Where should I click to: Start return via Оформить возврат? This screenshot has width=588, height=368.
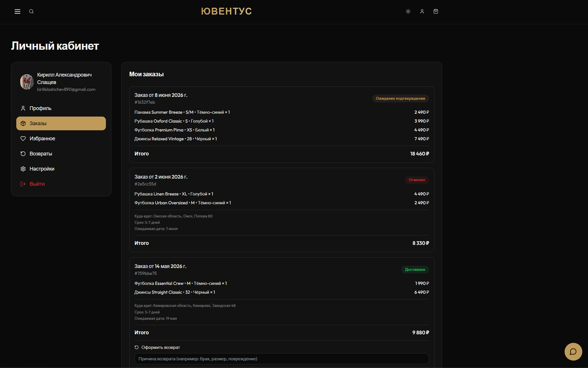161,347
